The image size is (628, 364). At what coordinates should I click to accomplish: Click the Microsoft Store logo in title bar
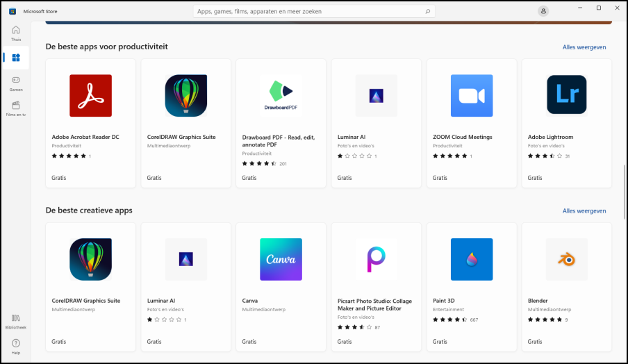pos(13,11)
